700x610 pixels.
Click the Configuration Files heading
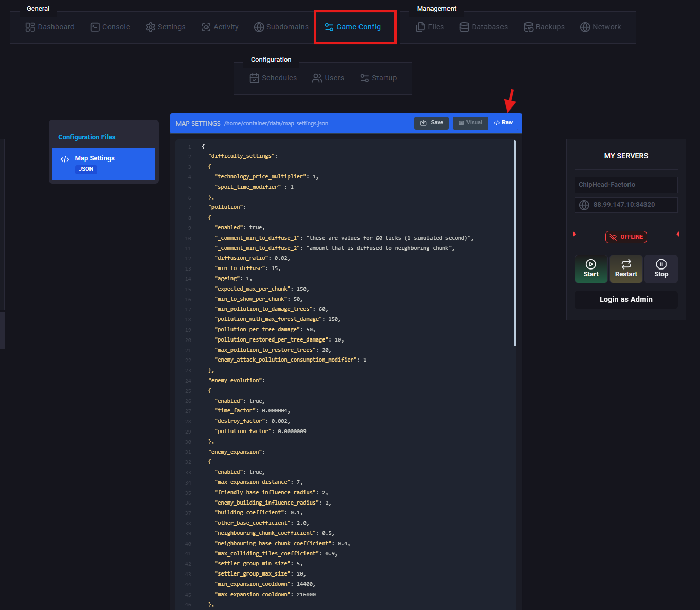click(x=87, y=137)
